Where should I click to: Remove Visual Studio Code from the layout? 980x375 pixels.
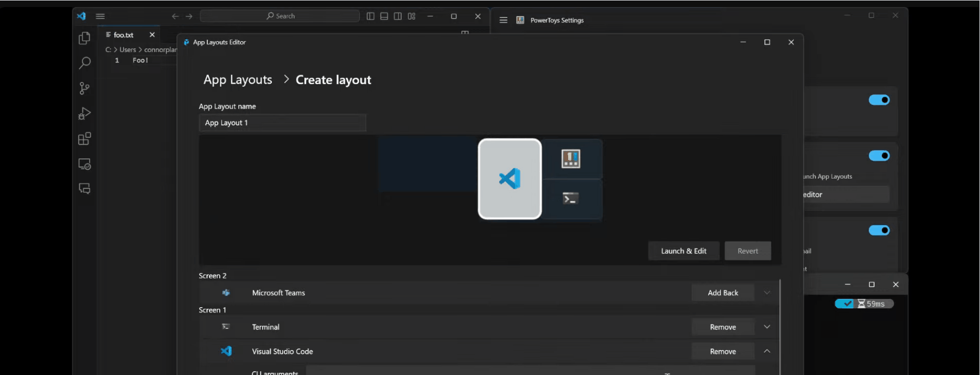coord(723,351)
